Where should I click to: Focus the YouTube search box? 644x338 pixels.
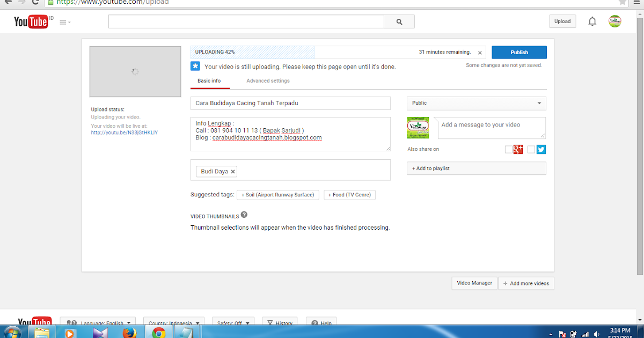246,21
